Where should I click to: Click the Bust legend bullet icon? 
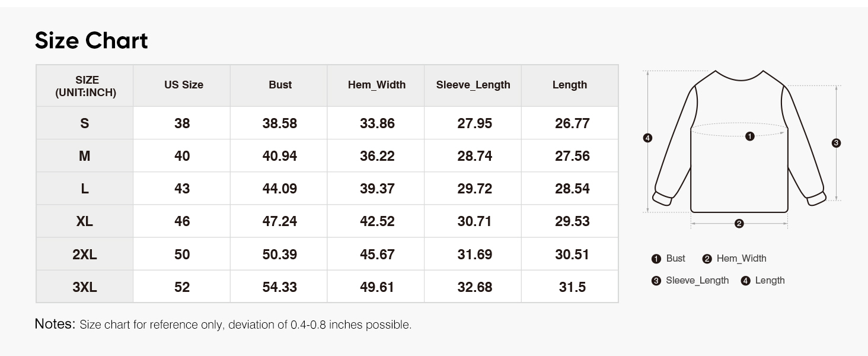point(656,259)
